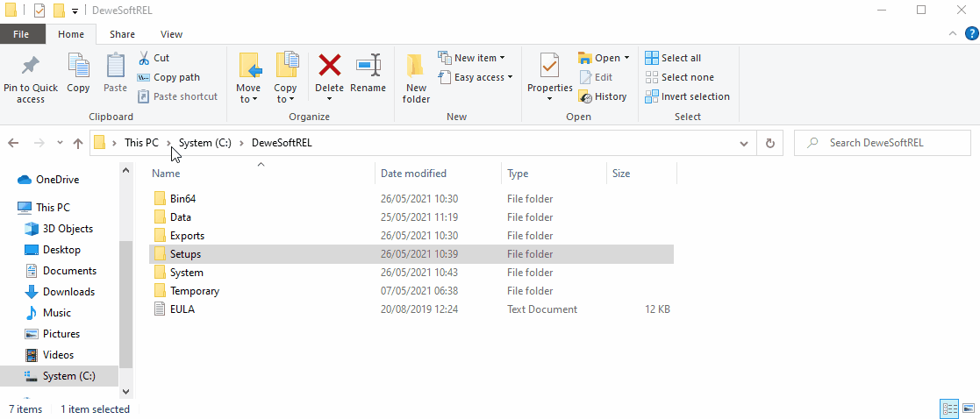The width and height of the screenshot is (980, 419).
Task: Select the Bin64 folder
Action: click(x=411, y=199)
